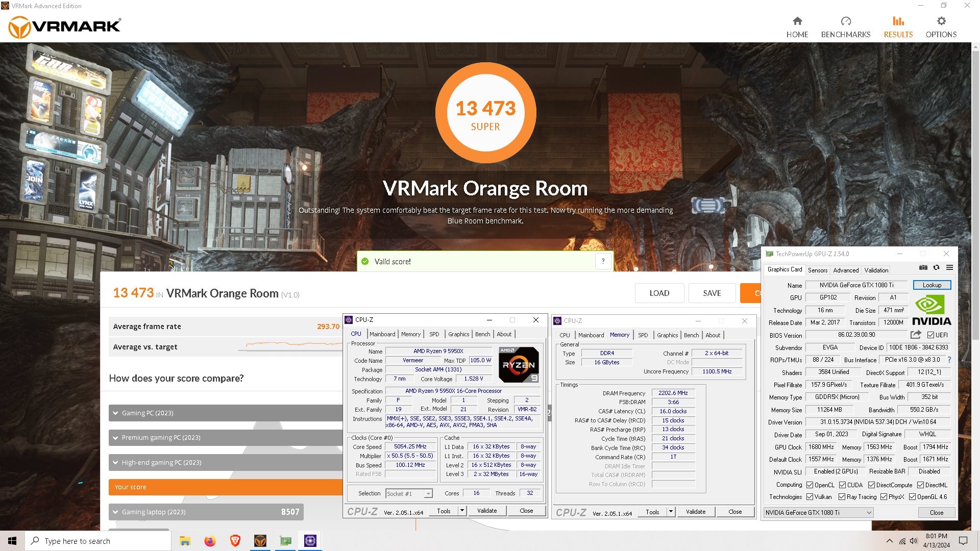The width and height of the screenshot is (980, 551).
Task: Export BIOS using share arrow icon in GPU-Z
Action: pos(916,335)
